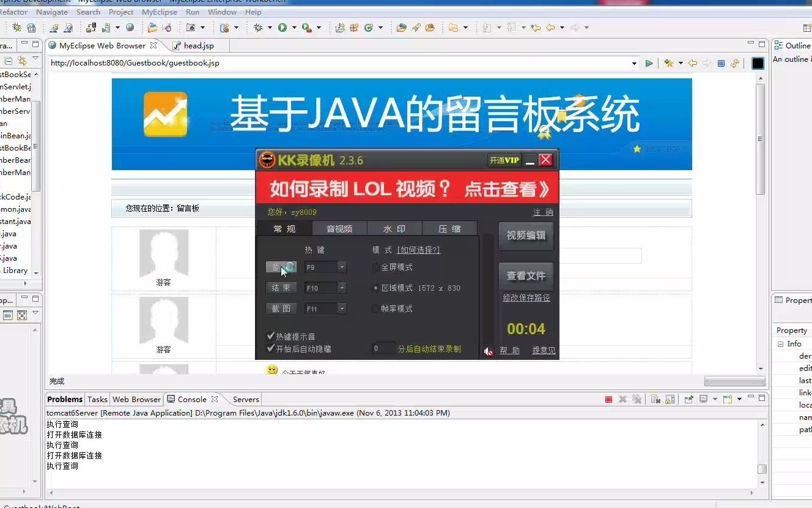Go back with the browser's yellow arrow
This screenshot has height=508, width=812.
693,63
